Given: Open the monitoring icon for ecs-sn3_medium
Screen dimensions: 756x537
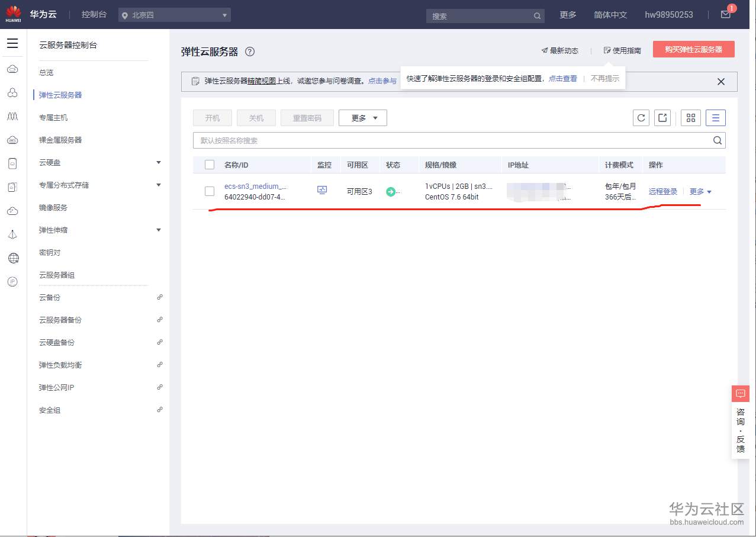Looking at the screenshot, I should [322, 190].
